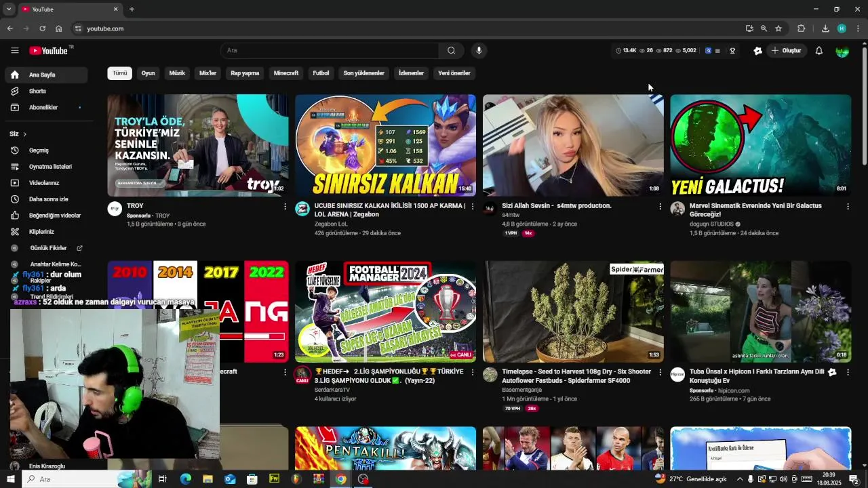Image resolution: width=868 pixels, height=488 pixels.
Task: Open Marvel Sinematik Evreninde video title
Action: pos(755,210)
